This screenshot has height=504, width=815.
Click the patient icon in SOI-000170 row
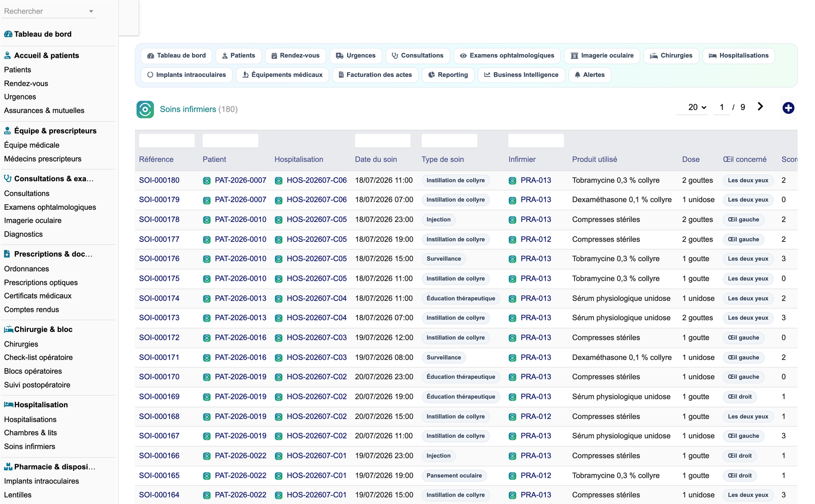(207, 378)
